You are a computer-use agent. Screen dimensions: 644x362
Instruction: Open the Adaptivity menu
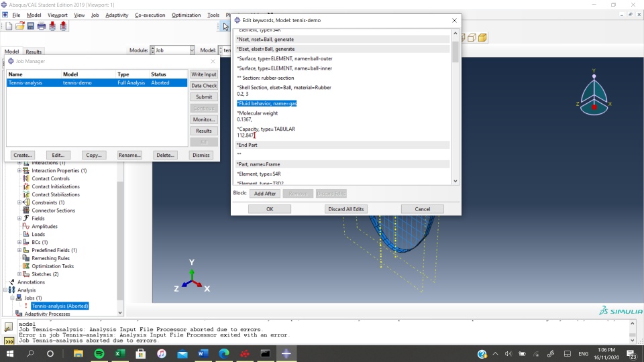pos(117,15)
